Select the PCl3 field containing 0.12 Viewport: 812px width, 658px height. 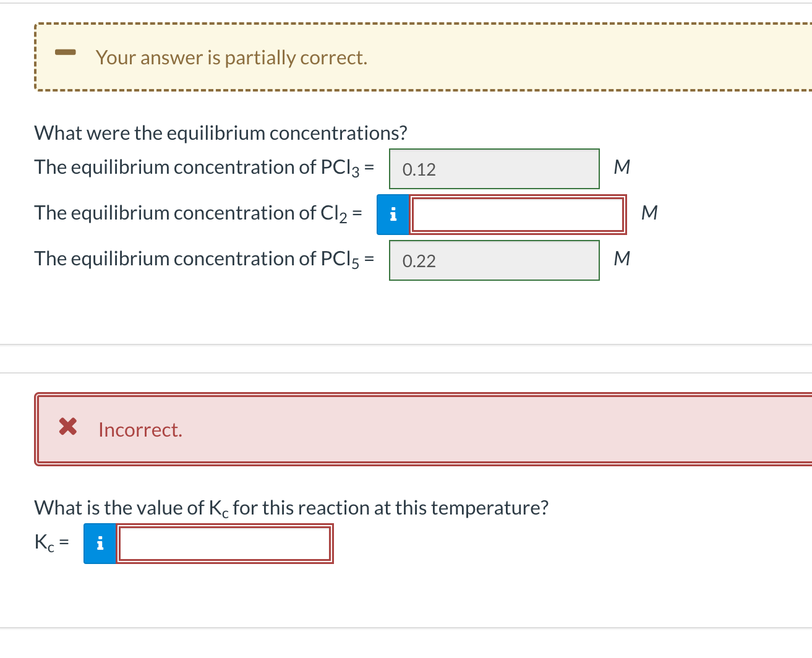pyautogui.click(x=494, y=168)
